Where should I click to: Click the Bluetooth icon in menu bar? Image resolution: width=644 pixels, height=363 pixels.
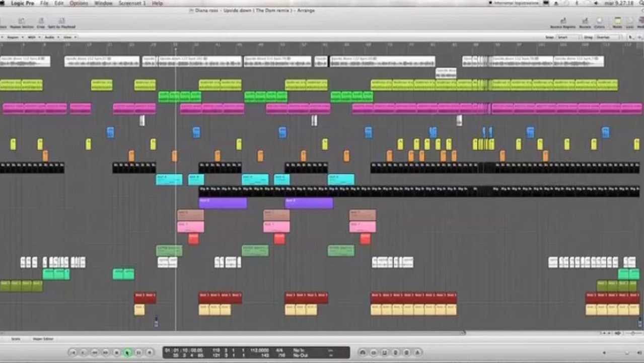click(x=577, y=3)
